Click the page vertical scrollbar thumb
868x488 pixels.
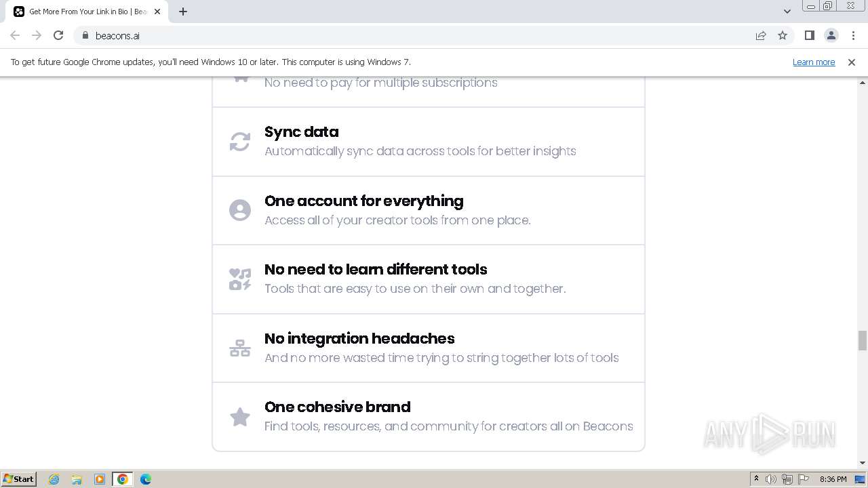(x=863, y=340)
